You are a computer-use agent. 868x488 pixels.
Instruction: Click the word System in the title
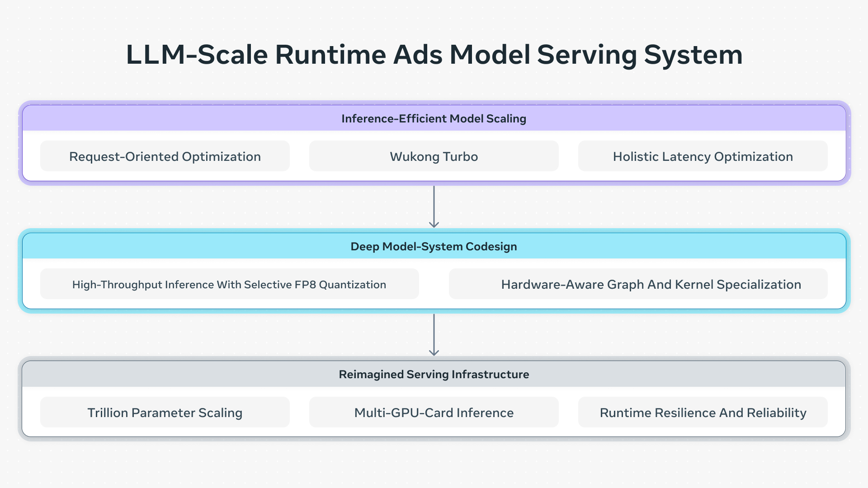coord(693,55)
